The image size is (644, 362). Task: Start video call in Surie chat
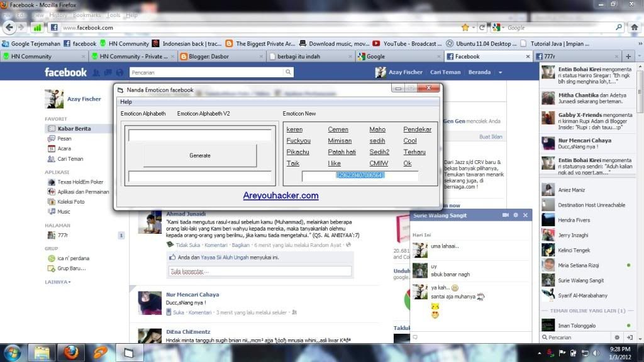pyautogui.click(x=505, y=215)
